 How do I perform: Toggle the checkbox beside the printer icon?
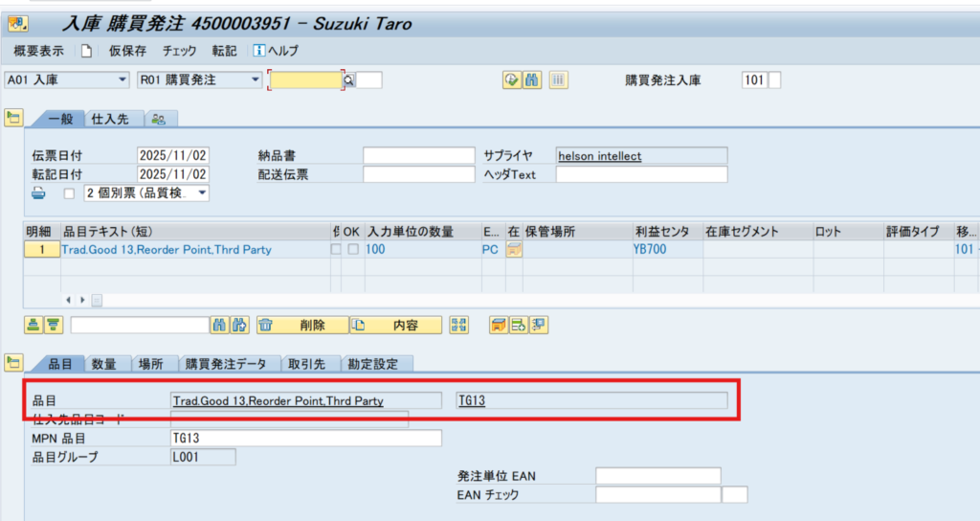point(68,193)
